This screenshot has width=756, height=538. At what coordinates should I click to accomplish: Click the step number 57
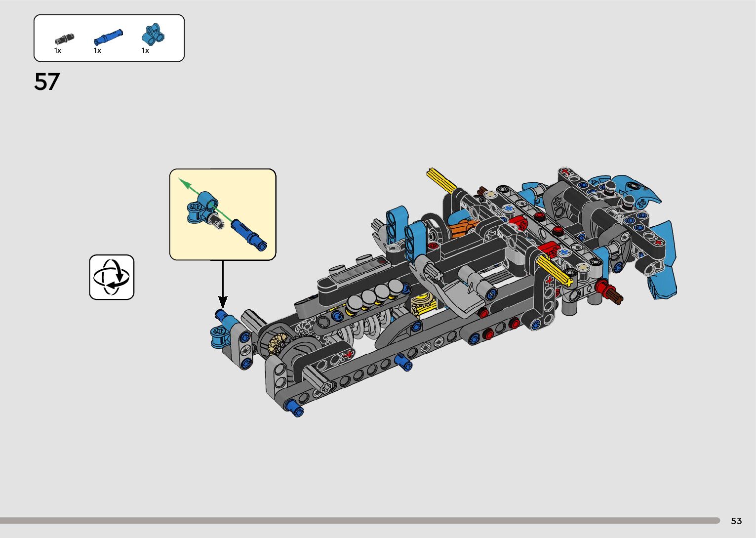47,82
